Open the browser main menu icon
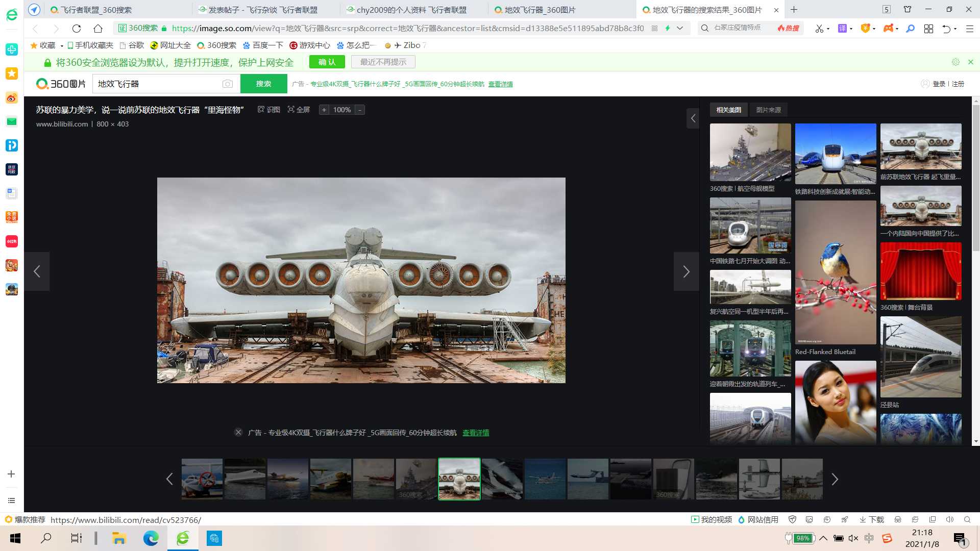The height and width of the screenshot is (551, 980). click(x=970, y=29)
